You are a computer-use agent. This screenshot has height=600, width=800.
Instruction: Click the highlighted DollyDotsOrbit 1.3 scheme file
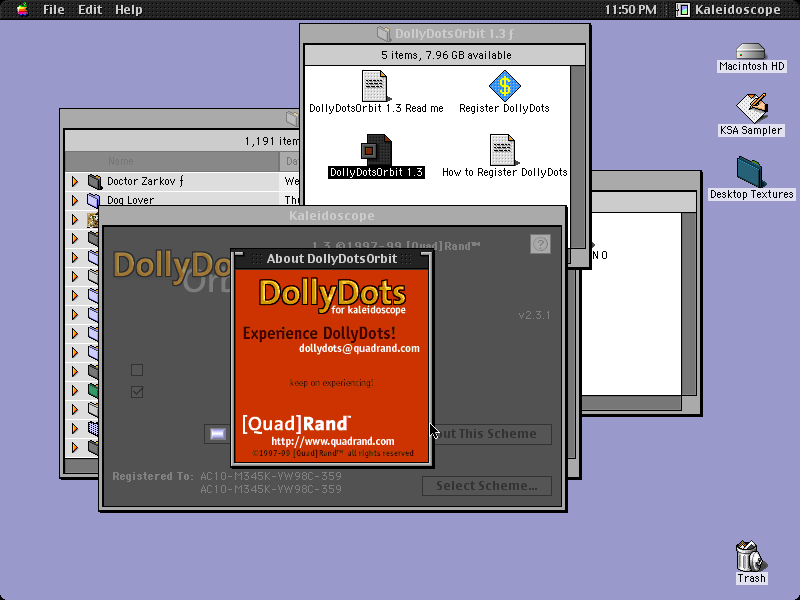tap(376, 151)
